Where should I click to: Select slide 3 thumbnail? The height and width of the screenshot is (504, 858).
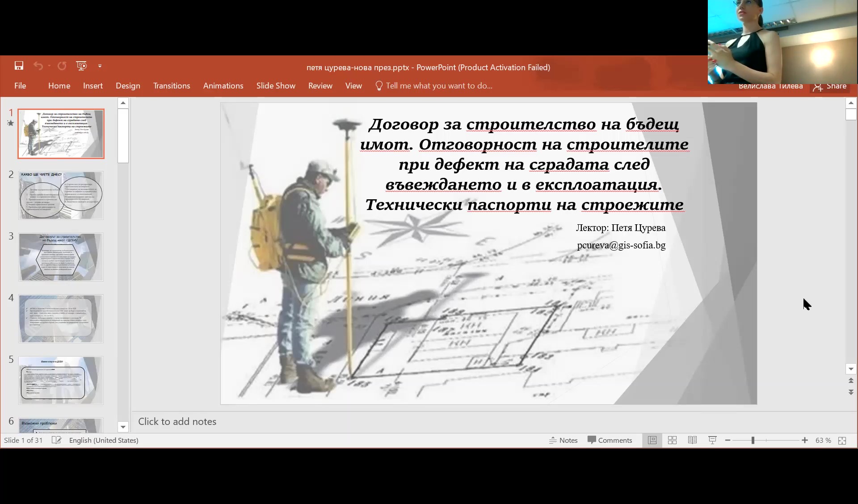[61, 257]
